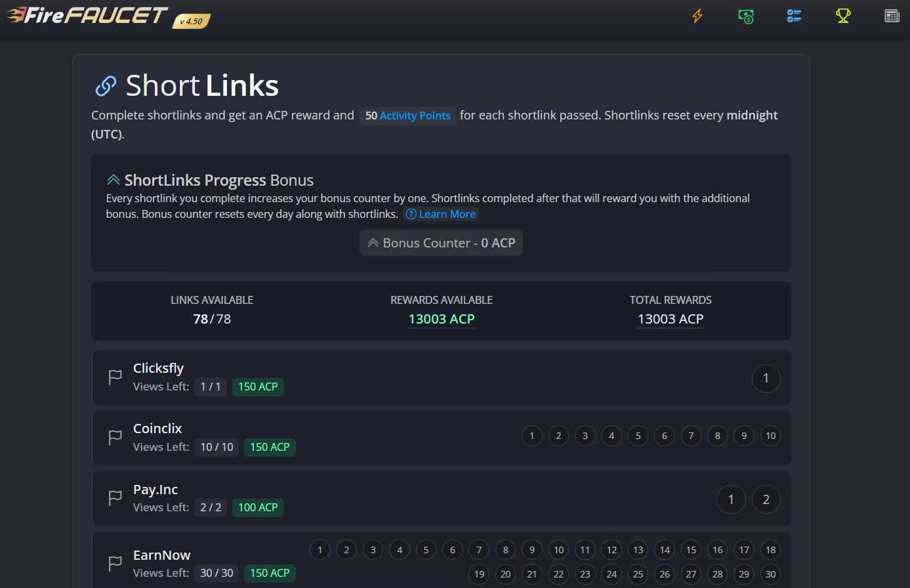The height and width of the screenshot is (588, 910).
Task: Open Coinclix shortlink number 8
Action: (x=718, y=436)
